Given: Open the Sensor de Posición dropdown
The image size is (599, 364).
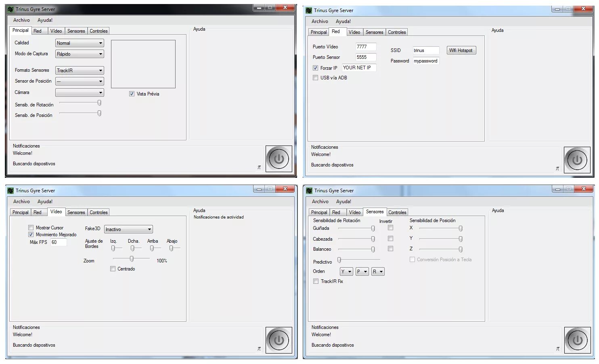Looking at the screenshot, I should point(80,81).
